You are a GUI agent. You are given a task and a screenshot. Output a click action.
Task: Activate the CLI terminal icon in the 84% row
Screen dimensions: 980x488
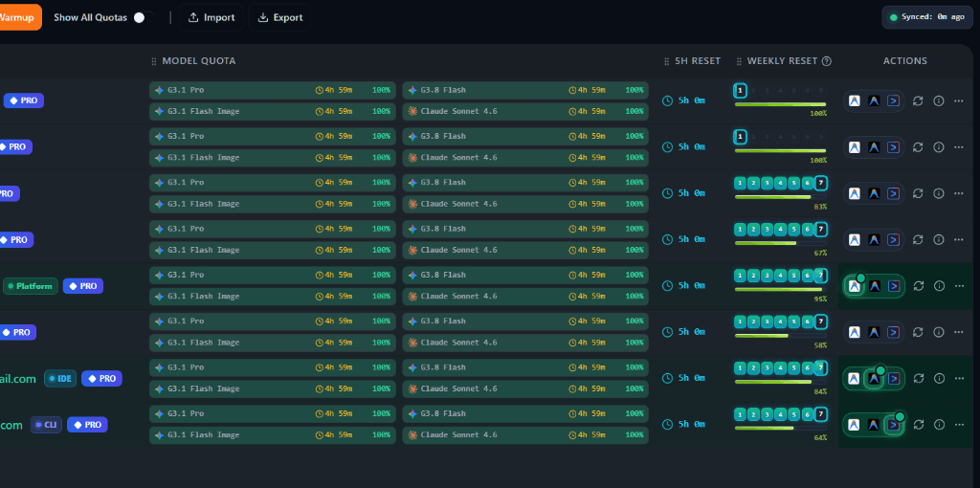(x=894, y=378)
